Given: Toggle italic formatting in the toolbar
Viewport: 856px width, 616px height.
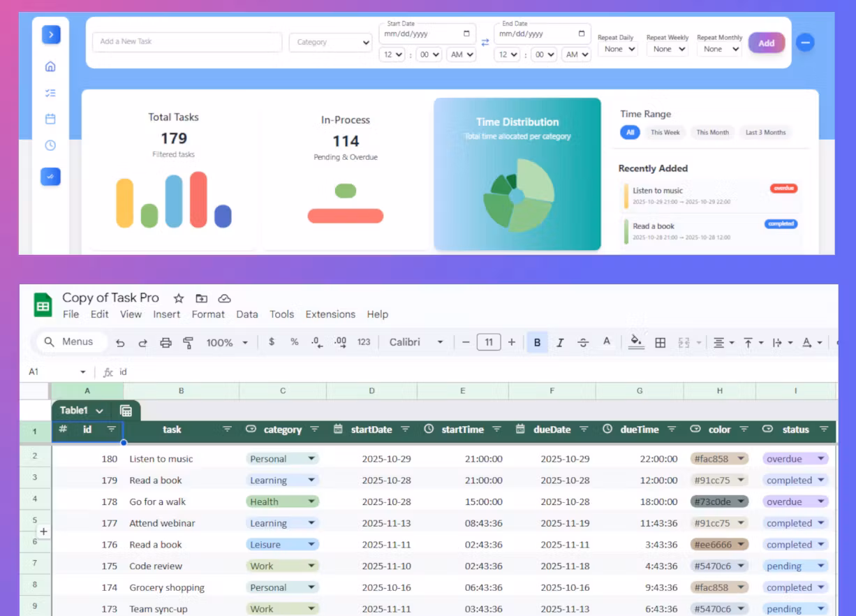Looking at the screenshot, I should coord(560,342).
